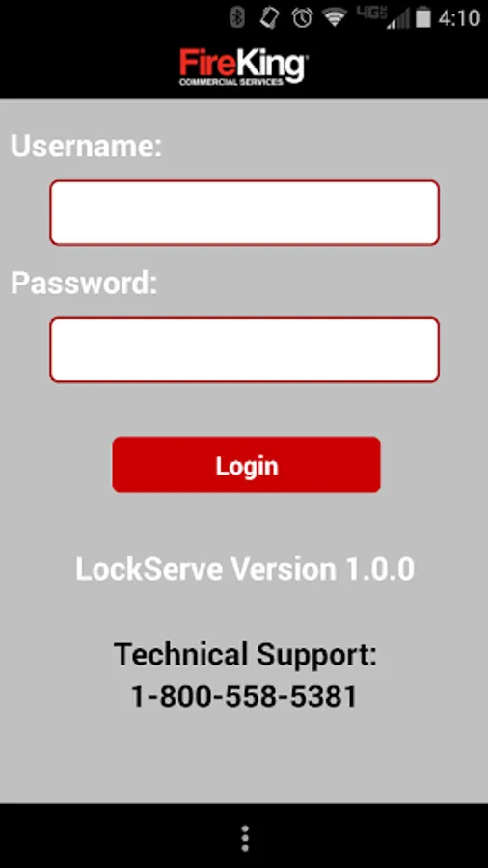Focus the Password input field
The width and height of the screenshot is (488, 868).
[245, 349]
